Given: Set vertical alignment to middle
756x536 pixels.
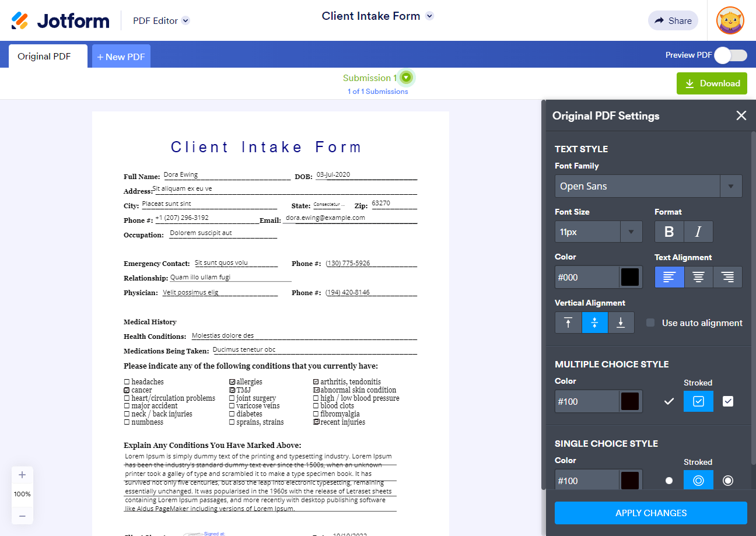Looking at the screenshot, I should pyautogui.click(x=595, y=323).
